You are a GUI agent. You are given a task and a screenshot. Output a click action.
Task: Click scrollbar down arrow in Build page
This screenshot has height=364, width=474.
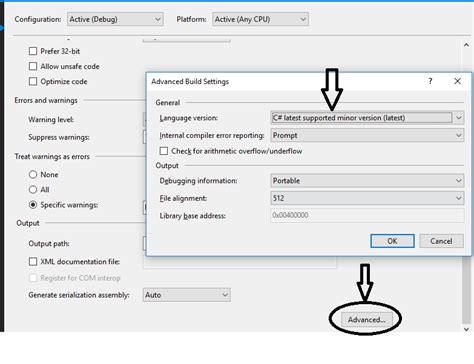(x=466, y=329)
